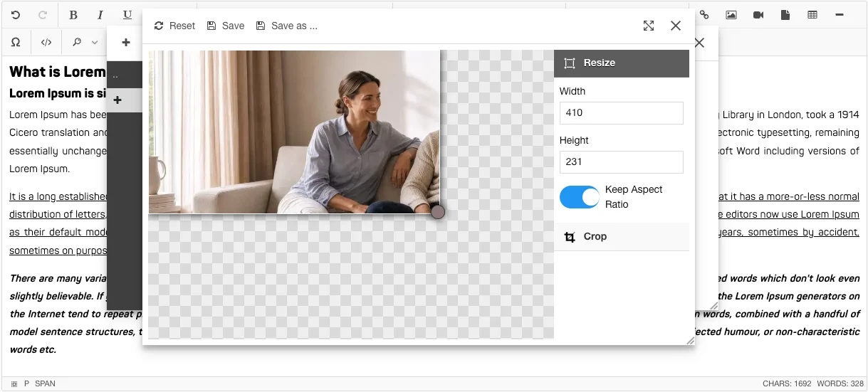Close the image editor dialog
Viewport: 868px width, 392px height.
click(x=676, y=26)
